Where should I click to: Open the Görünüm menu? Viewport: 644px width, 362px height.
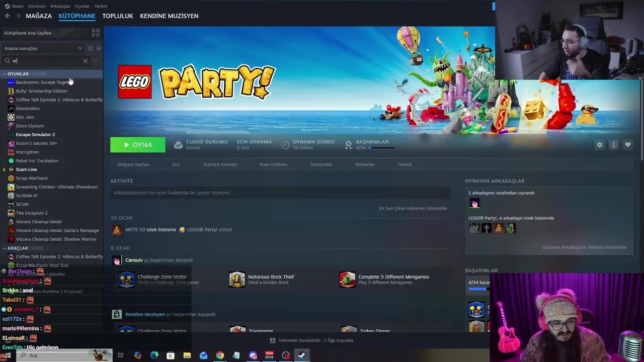(37, 6)
